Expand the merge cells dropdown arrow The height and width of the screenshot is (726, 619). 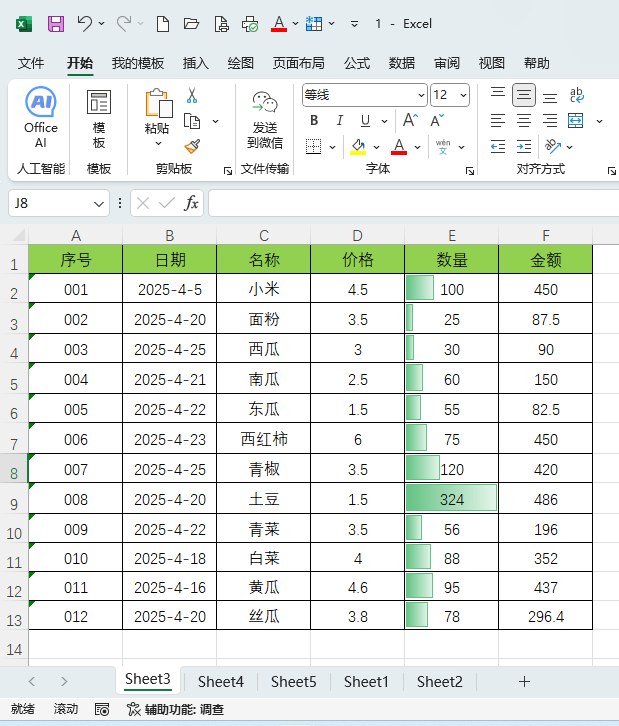click(600, 121)
